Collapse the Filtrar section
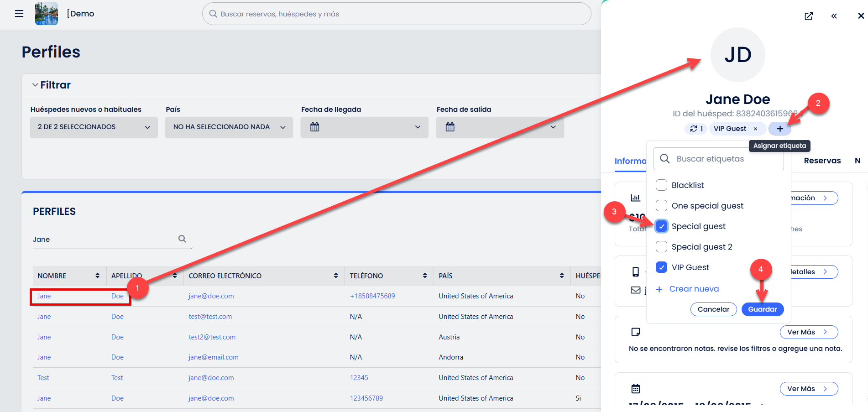 coord(51,85)
